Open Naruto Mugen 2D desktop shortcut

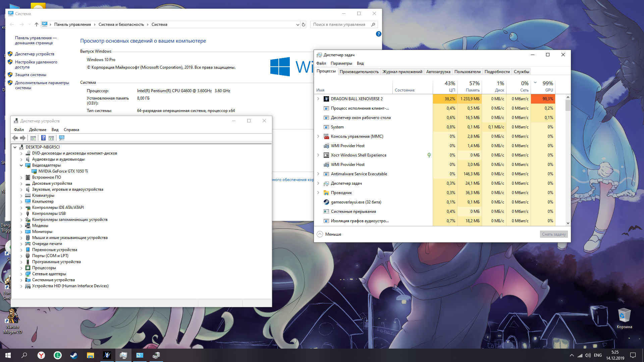click(12, 321)
